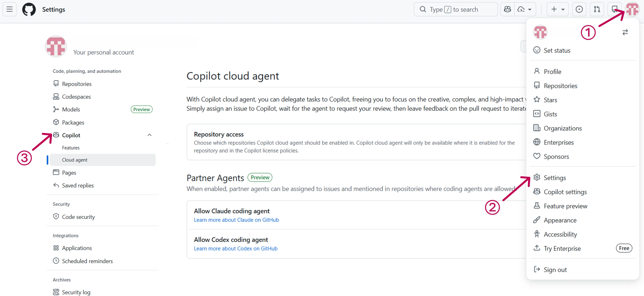Click the Allow Claude coding agent label

(232, 211)
